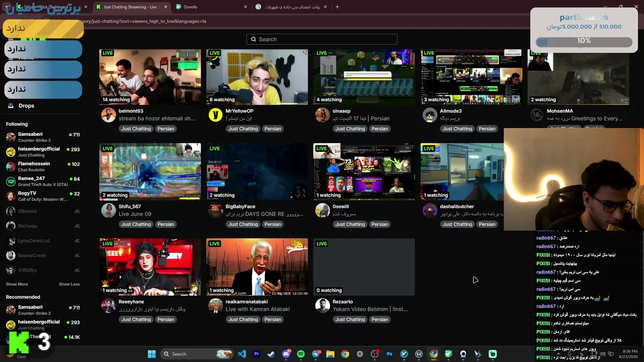The width and height of the screenshot is (644, 362).
Task: Click Show More under the Following list
Action: click(17, 284)
